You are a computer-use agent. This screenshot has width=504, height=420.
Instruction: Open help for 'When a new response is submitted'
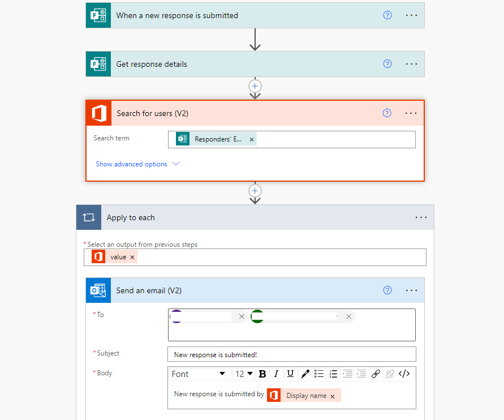pyautogui.click(x=387, y=15)
